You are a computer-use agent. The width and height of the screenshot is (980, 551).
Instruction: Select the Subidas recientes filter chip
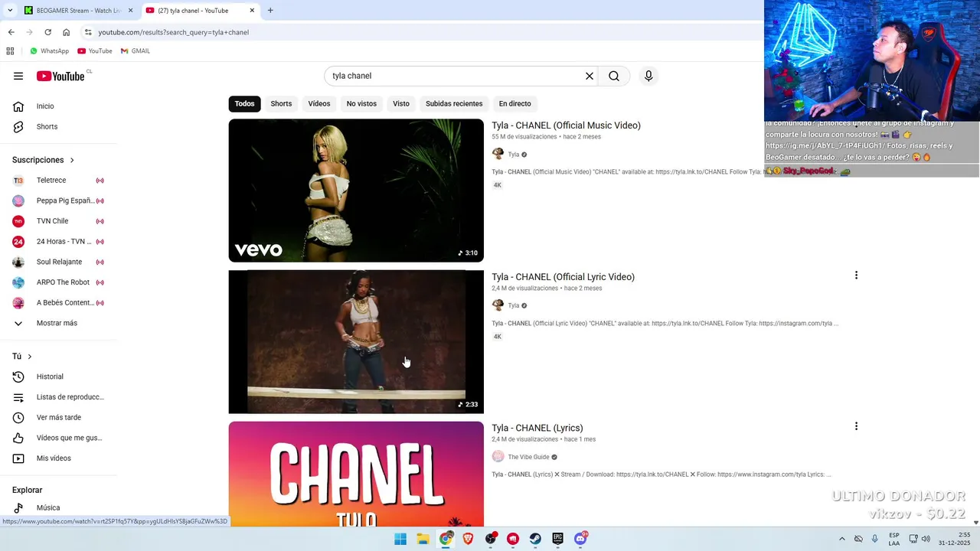tap(454, 103)
